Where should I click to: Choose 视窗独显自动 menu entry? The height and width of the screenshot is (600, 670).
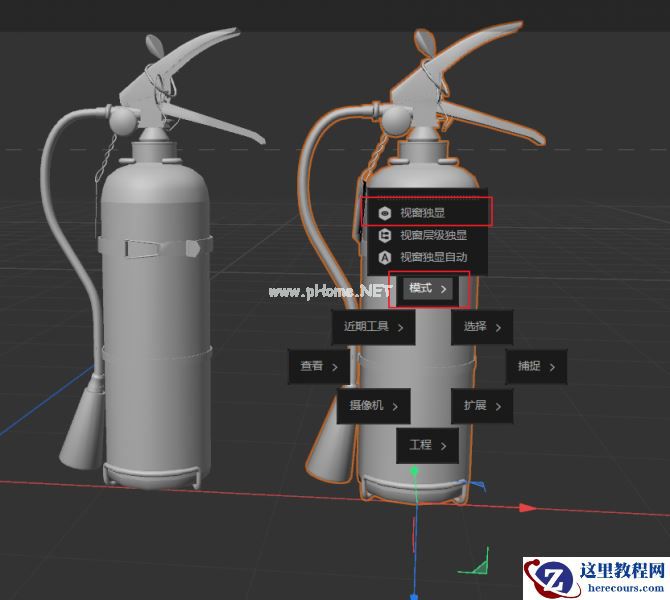[x=427, y=257]
